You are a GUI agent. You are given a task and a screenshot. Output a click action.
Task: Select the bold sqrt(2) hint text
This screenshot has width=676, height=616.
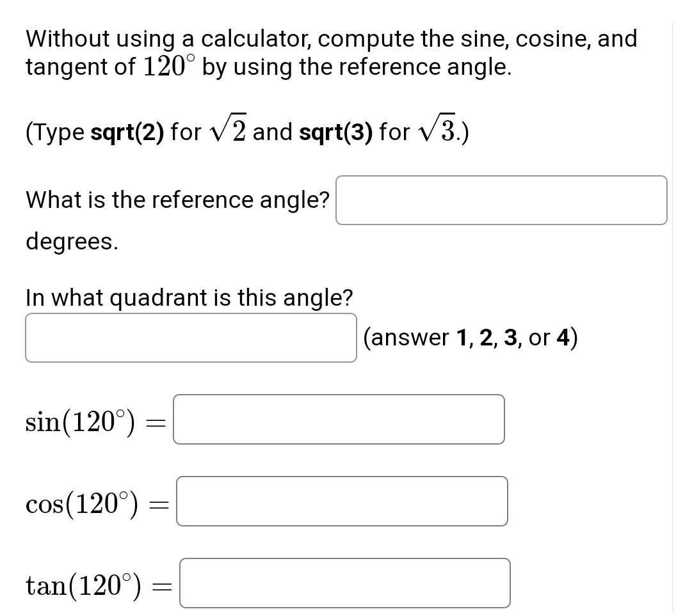(x=125, y=132)
